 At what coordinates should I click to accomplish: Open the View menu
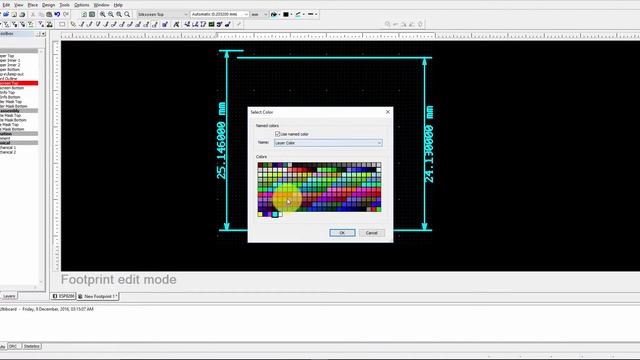18,5
